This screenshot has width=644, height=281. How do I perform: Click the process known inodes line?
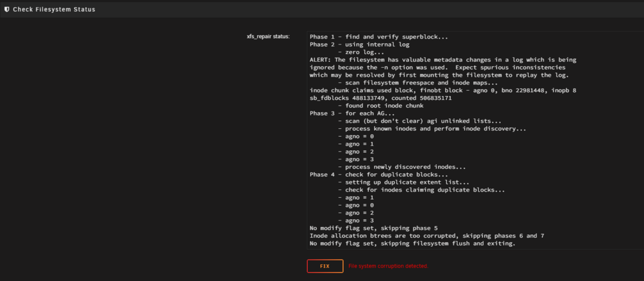coord(432,129)
